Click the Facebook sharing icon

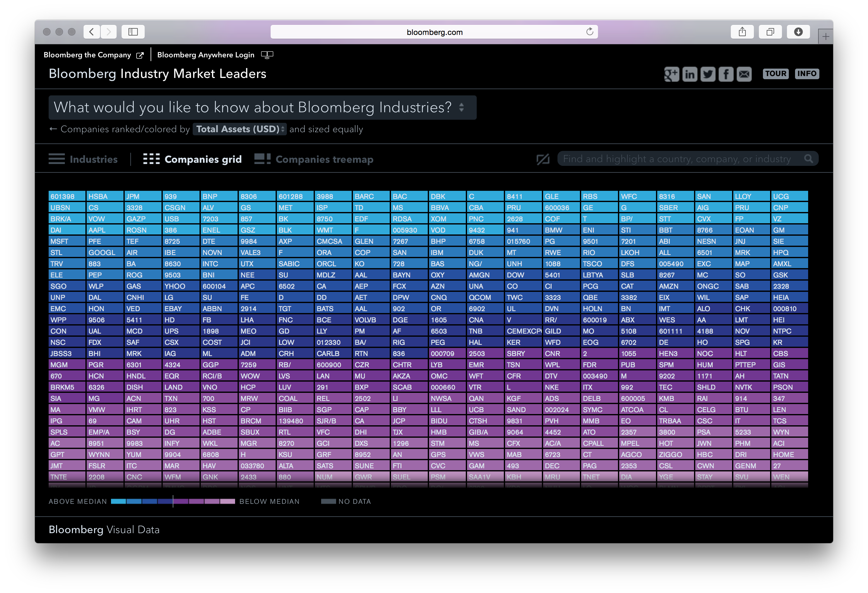(x=726, y=74)
